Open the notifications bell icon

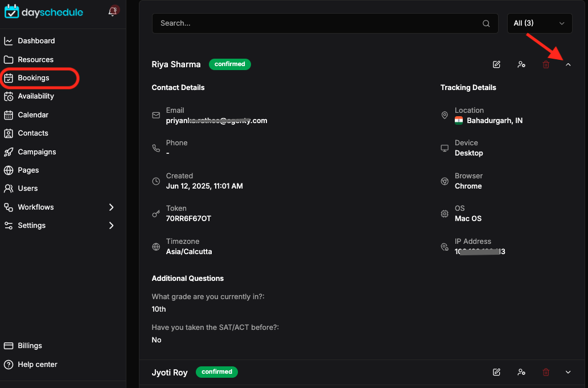(113, 11)
